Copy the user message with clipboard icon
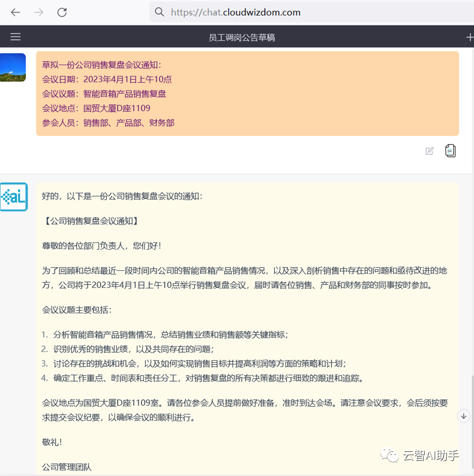This screenshot has width=474, height=476. click(x=450, y=151)
